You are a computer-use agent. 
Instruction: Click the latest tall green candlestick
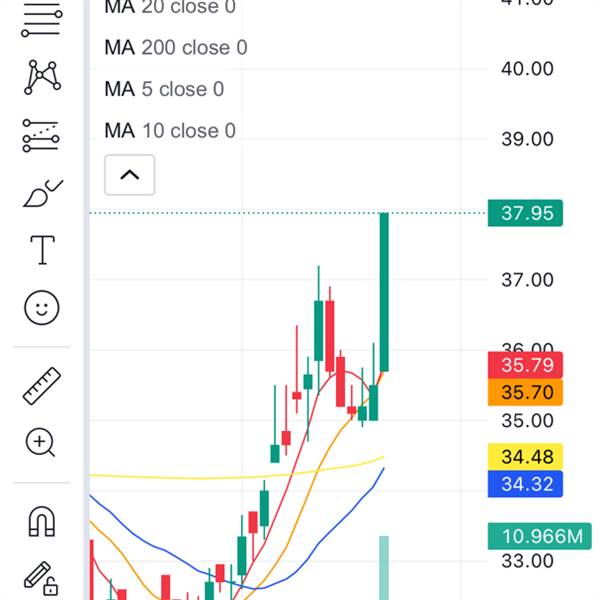tap(384, 292)
